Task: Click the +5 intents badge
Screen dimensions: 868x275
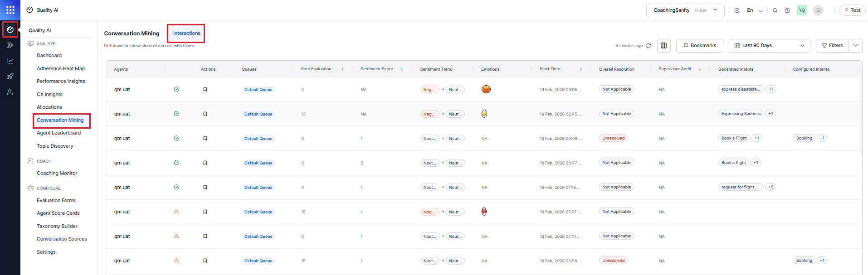Action: point(770,187)
